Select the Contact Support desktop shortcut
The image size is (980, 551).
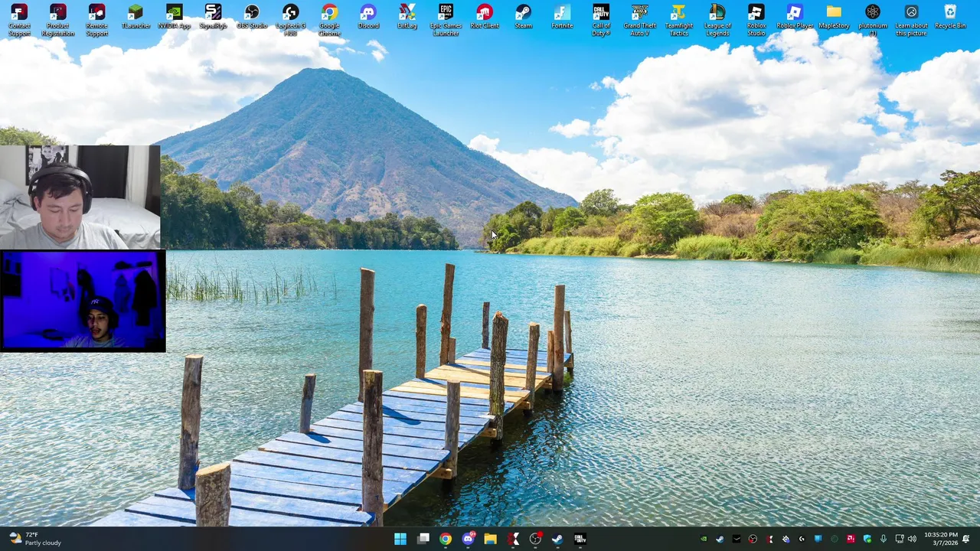click(x=19, y=20)
